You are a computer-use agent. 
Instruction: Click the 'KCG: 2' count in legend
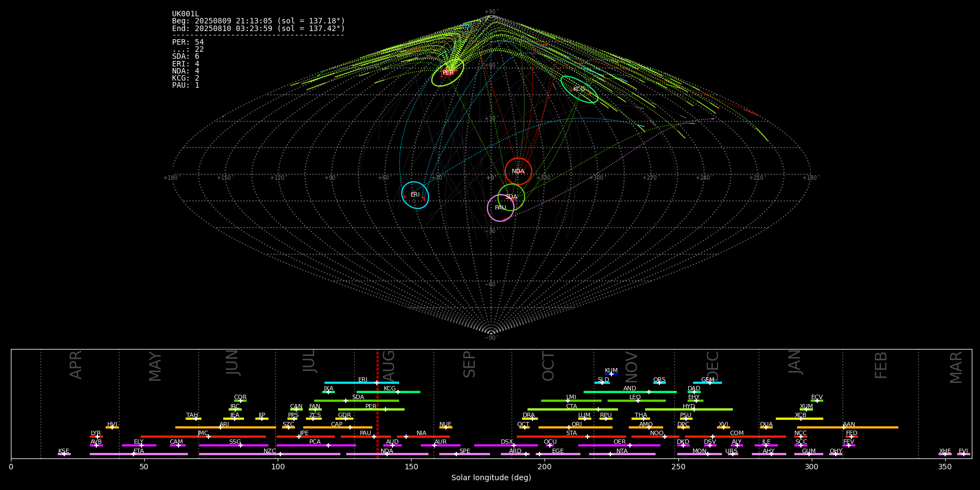coord(186,78)
